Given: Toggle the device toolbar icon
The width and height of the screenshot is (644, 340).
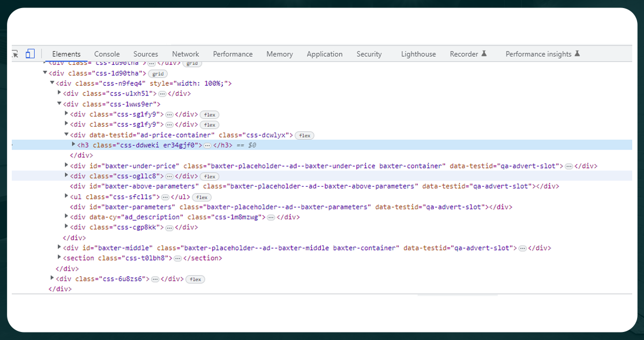Looking at the screenshot, I should tap(30, 54).
